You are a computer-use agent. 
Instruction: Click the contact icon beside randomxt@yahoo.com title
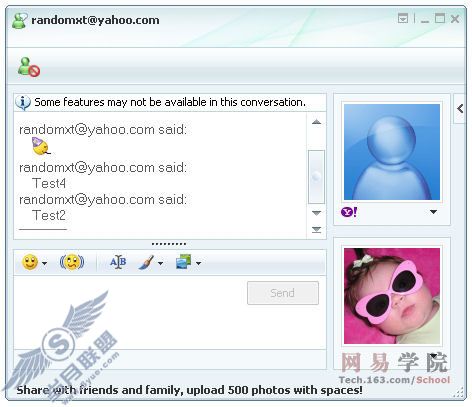[19, 21]
